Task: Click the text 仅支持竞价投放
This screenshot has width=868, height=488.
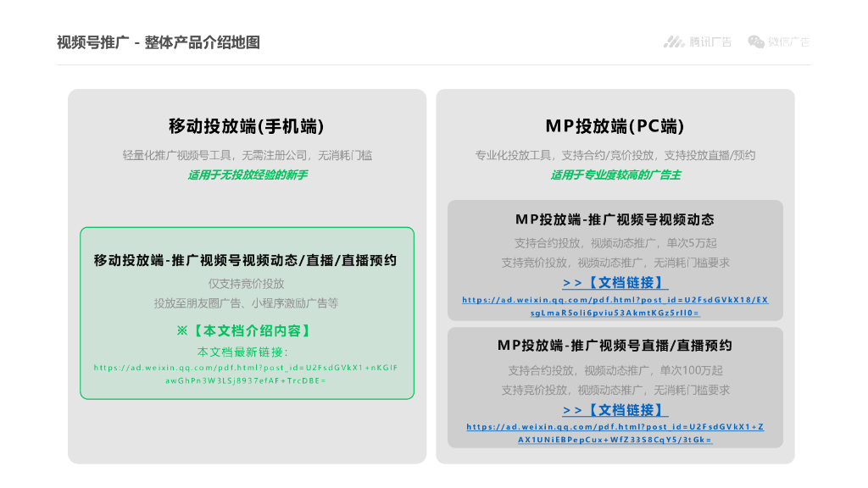Action: point(247,284)
